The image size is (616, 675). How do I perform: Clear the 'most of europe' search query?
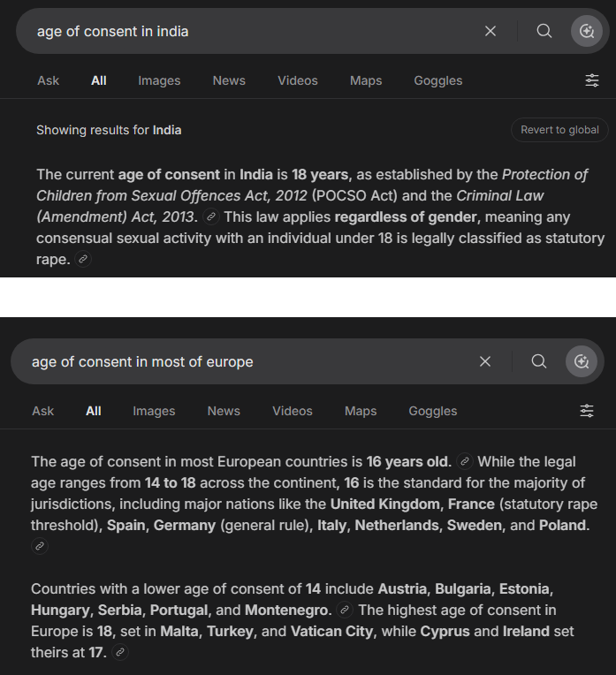click(x=485, y=361)
